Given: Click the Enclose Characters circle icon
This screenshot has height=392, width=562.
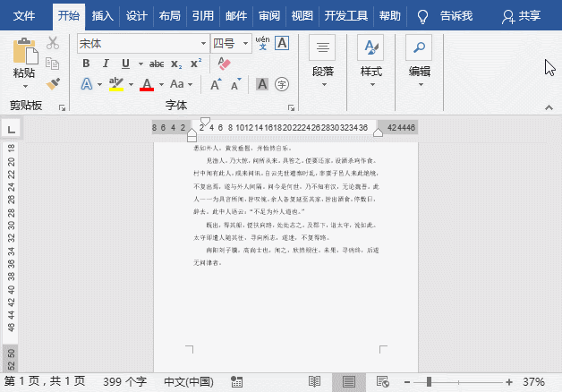Looking at the screenshot, I should [x=282, y=84].
